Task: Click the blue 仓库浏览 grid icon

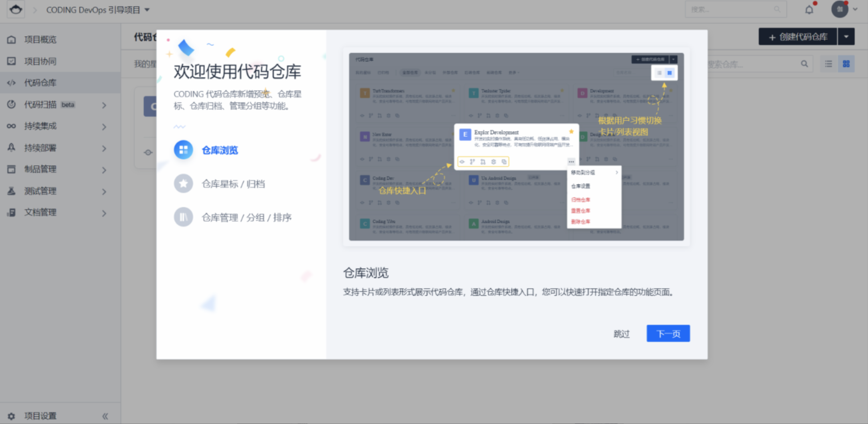Action: pyautogui.click(x=183, y=150)
